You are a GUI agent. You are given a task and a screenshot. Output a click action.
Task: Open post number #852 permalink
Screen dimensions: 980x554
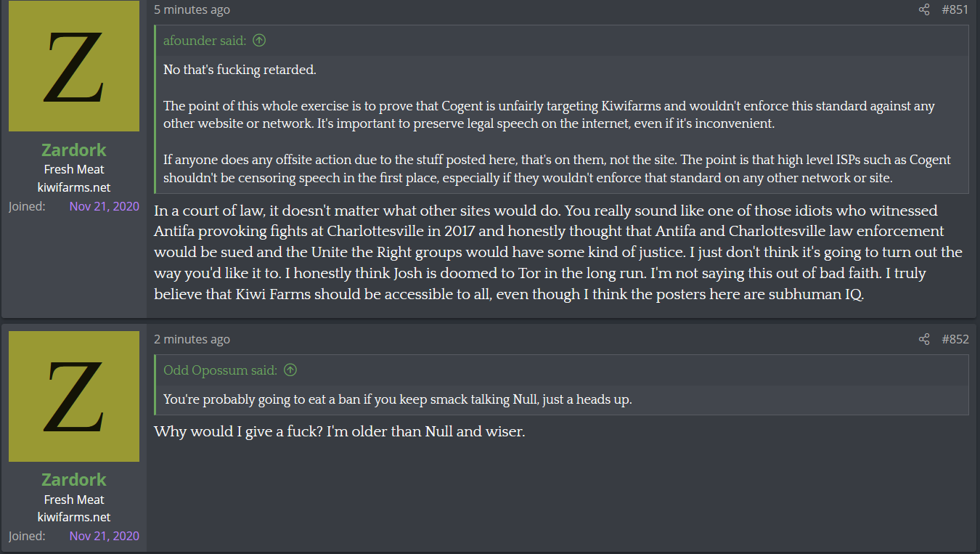pyautogui.click(x=955, y=339)
